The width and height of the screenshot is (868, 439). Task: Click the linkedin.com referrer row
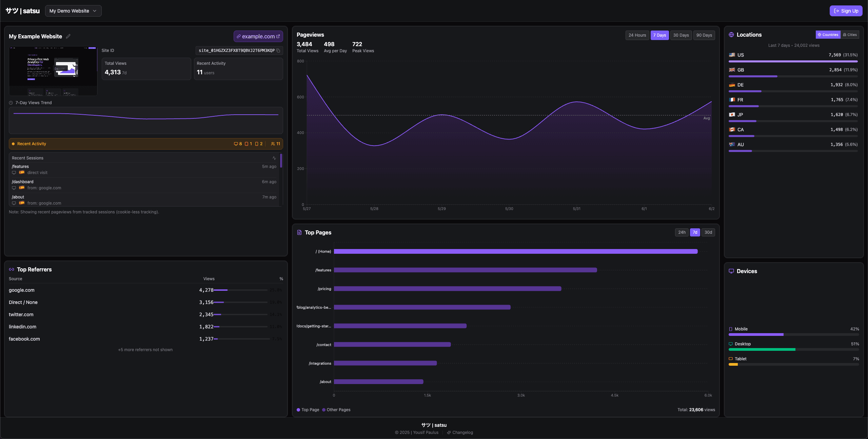[146, 327]
